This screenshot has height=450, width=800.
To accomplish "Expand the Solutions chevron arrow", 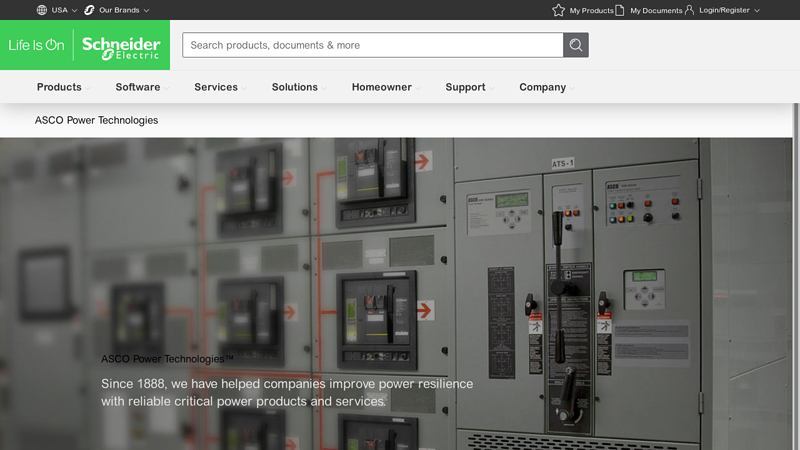I will [x=324, y=88].
